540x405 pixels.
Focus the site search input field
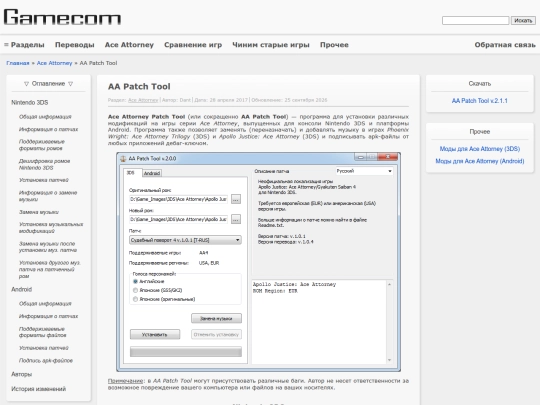pos(475,20)
